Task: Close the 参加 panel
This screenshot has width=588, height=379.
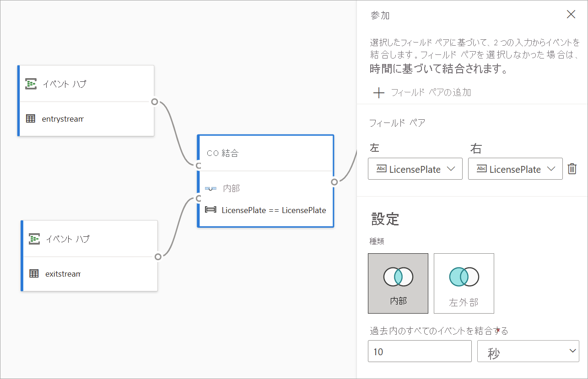Action: coord(571,14)
